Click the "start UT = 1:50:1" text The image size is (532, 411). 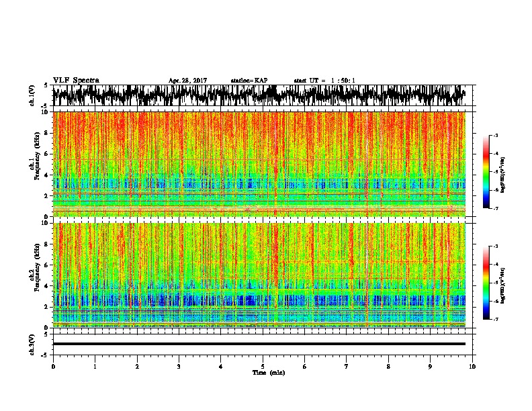click(324, 81)
